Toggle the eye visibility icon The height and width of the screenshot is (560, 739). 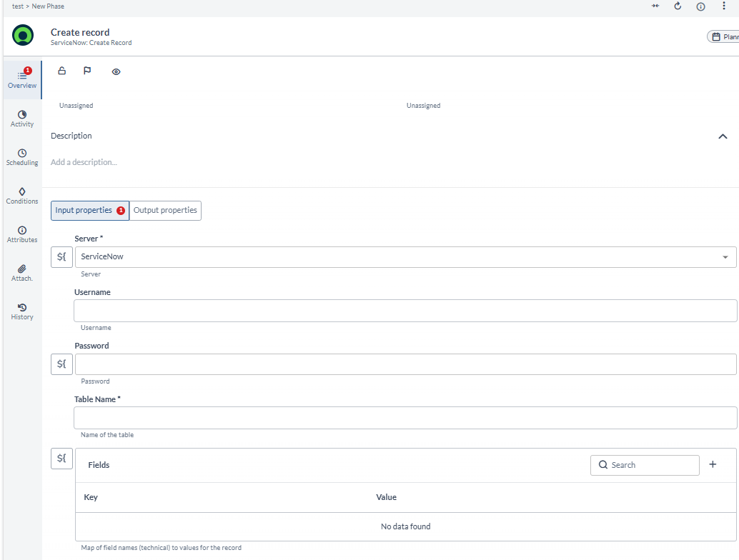coord(116,71)
